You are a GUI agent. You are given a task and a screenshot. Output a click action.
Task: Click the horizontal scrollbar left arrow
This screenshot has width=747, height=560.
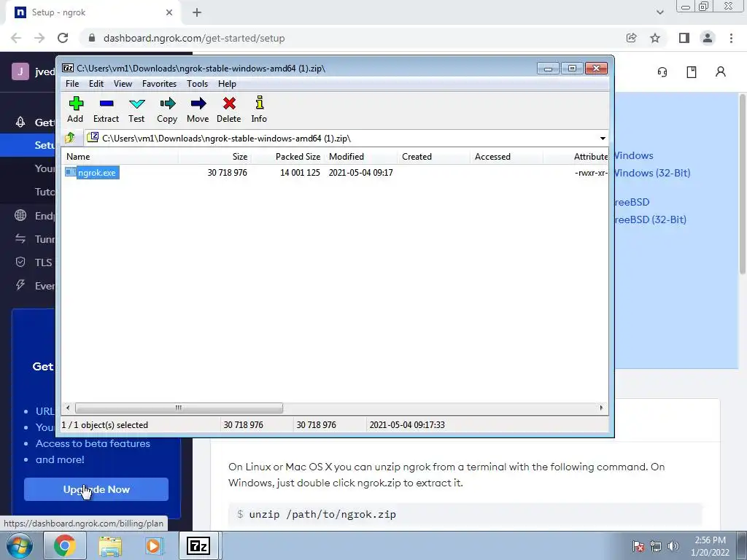click(68, 408)
